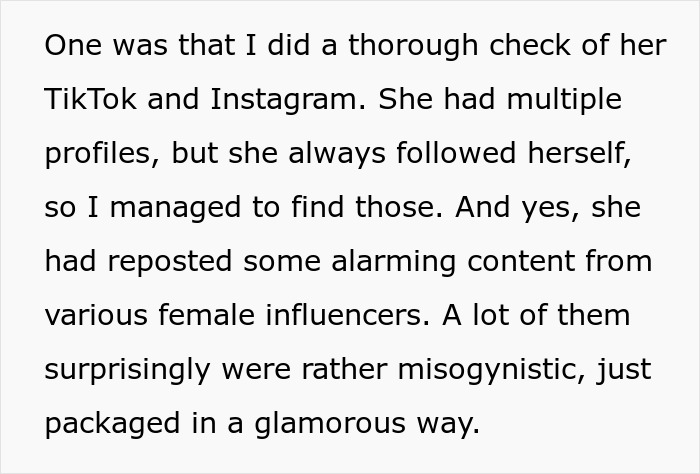Place cursor on the word "herself"

(569, 154)
